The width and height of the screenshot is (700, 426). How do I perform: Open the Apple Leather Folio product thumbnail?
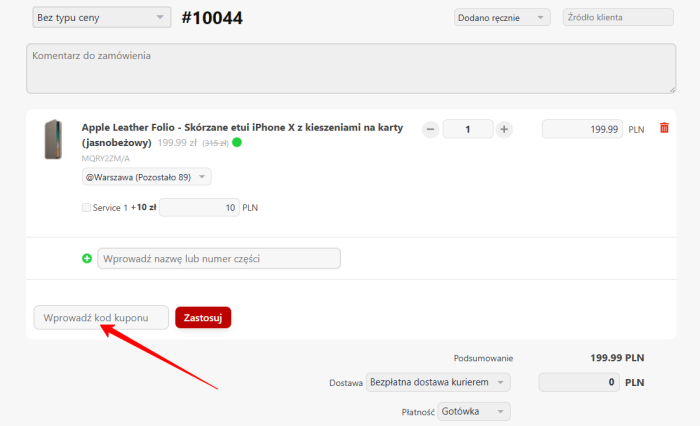[53, 140]
